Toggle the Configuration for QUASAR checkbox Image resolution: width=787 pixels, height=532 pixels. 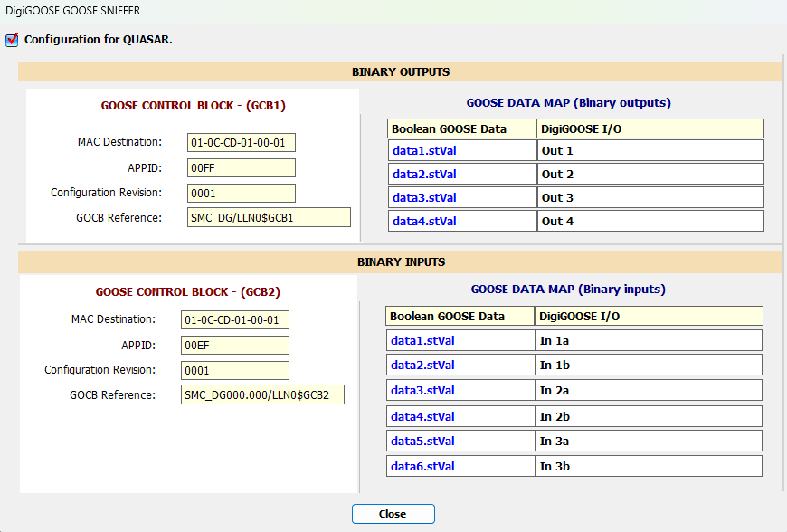point(12,40)
